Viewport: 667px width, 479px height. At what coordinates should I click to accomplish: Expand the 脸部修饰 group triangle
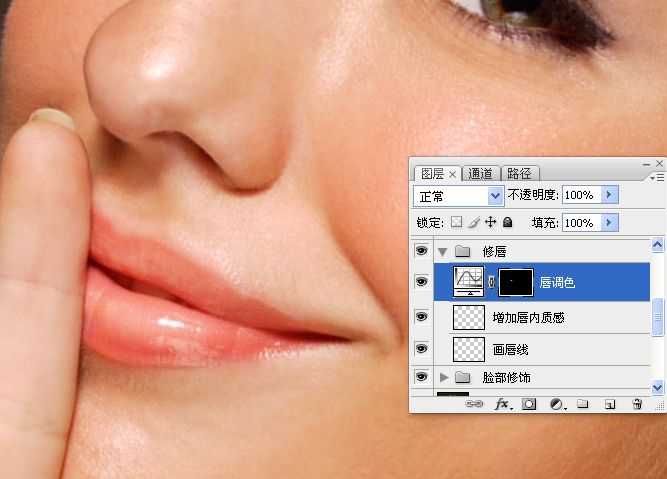click(x=444, y=377)
